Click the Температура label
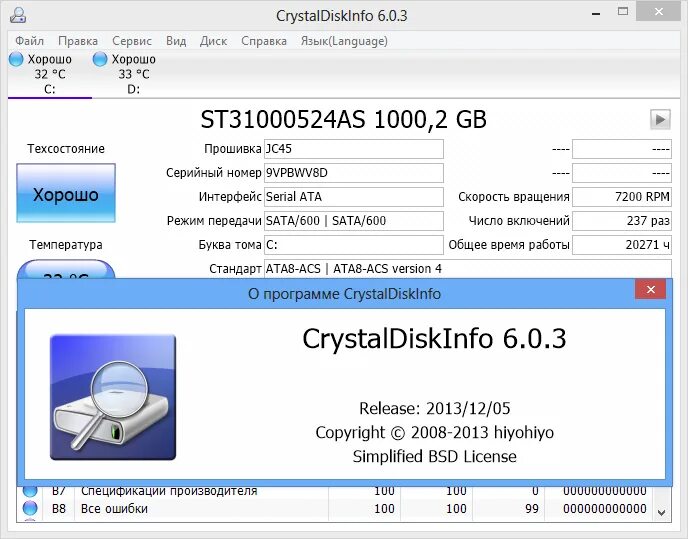The width and height of the screenshot is (688, 539). click(x=66, y=244)
